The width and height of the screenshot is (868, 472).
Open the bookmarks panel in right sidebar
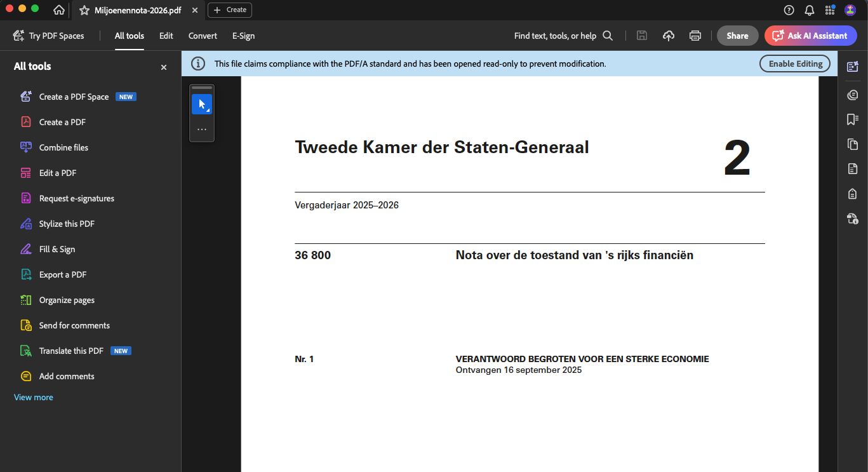point(852,119)
